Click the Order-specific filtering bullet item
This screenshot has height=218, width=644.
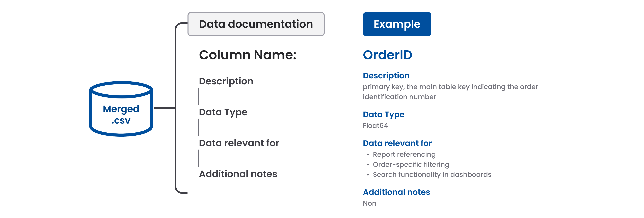coord(411,165)
